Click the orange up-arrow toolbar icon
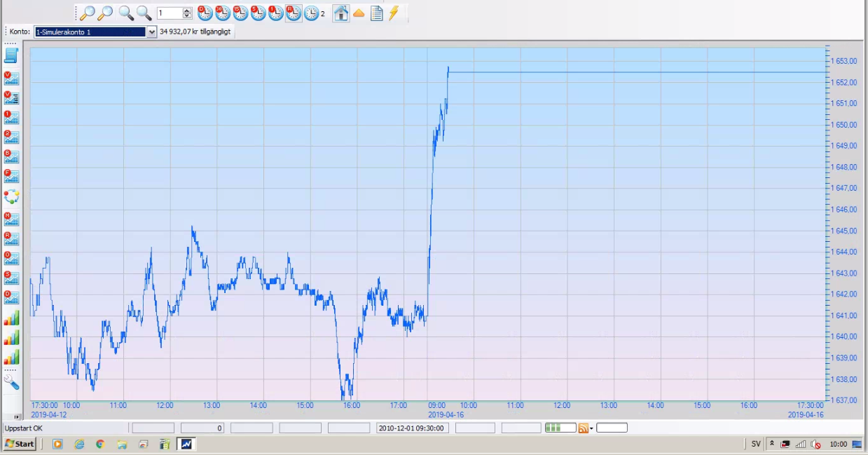The width and height of the screenshot is (868, 455). point(359,13)
